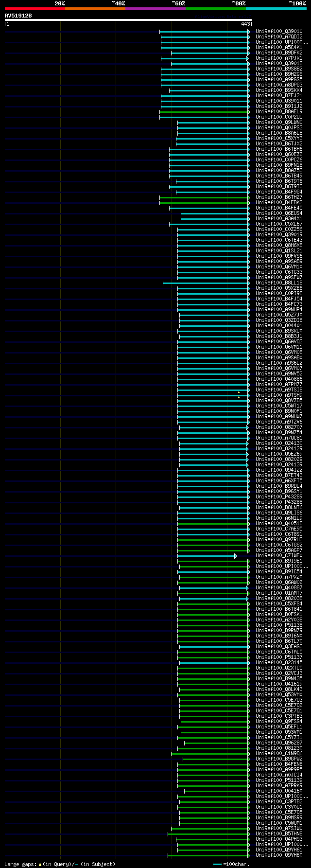Click the yellow gap marker in A9TSH9 row

[x=239, y=397]
